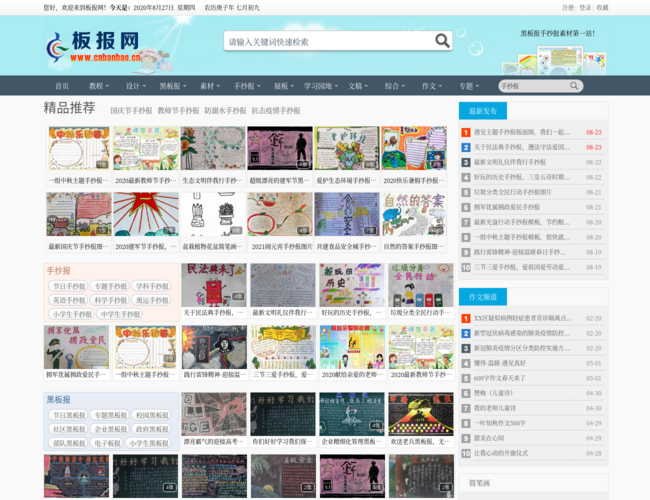650x500 pixels.
Task: Click the 登录 link at top right
Action: coord(585,7)
